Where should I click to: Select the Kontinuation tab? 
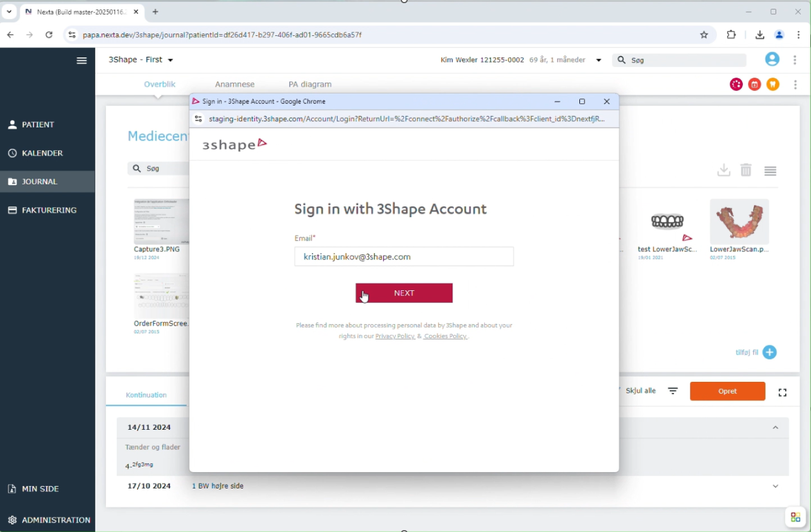point(146,395)
